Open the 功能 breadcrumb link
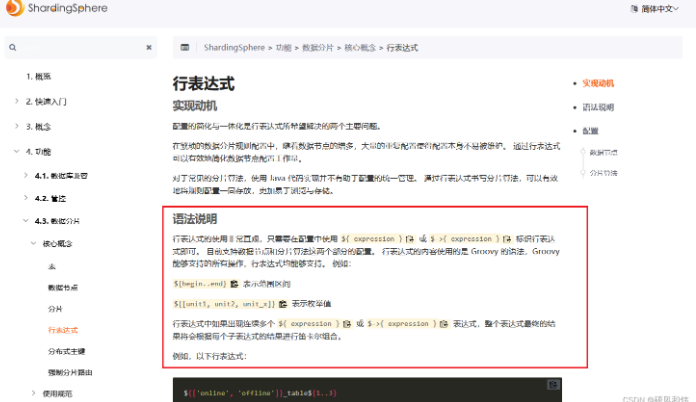This screenshot has height=402, width=696. coord(284,47)
